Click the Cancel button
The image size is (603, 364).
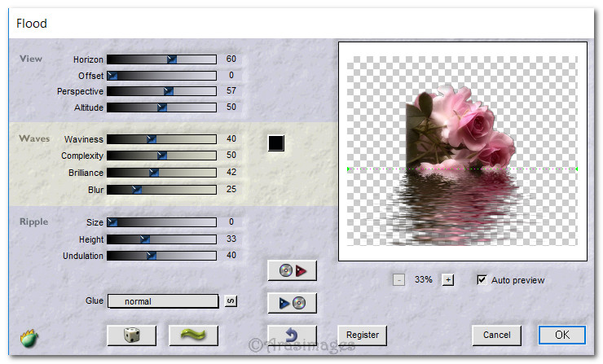pyautogui.click(x=496, y=334)
